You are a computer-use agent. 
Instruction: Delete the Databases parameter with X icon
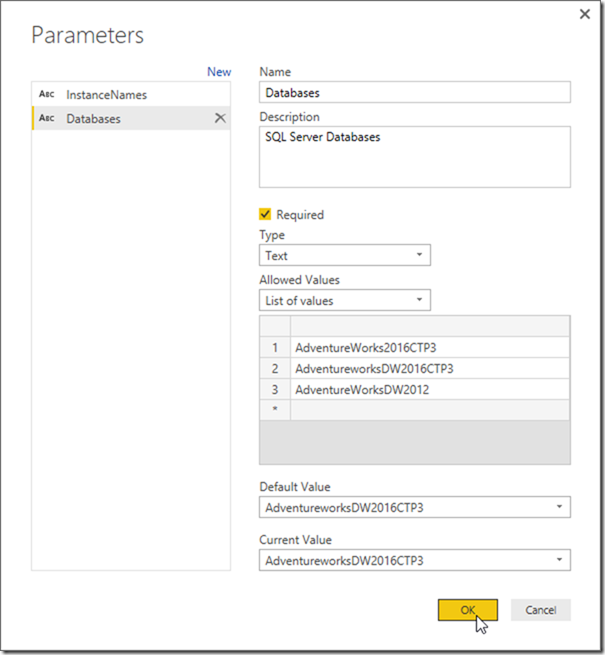click(x=220, y=118)
